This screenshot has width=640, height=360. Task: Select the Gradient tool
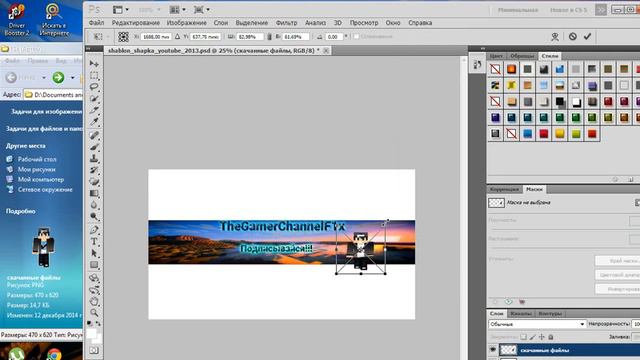click(x=94, y=193)
